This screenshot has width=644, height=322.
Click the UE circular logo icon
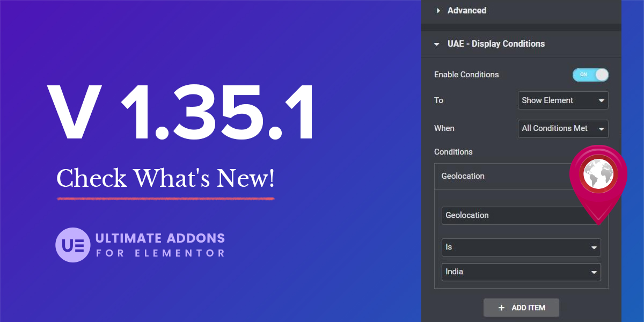pyautogui.click(x=73, y=245)
